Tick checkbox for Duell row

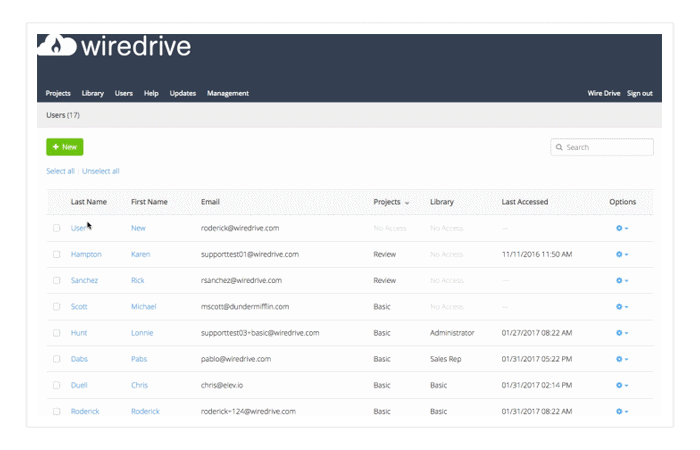tap(56, 385)
